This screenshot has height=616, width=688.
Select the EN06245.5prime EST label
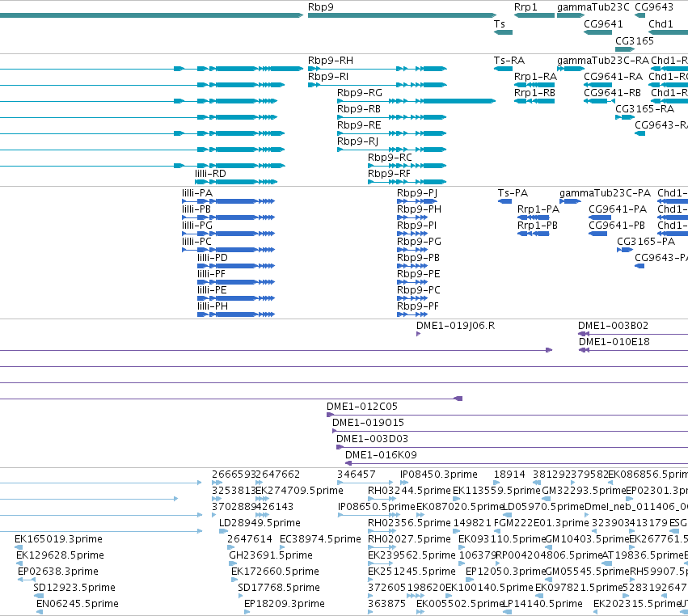[x=78, y=604]
